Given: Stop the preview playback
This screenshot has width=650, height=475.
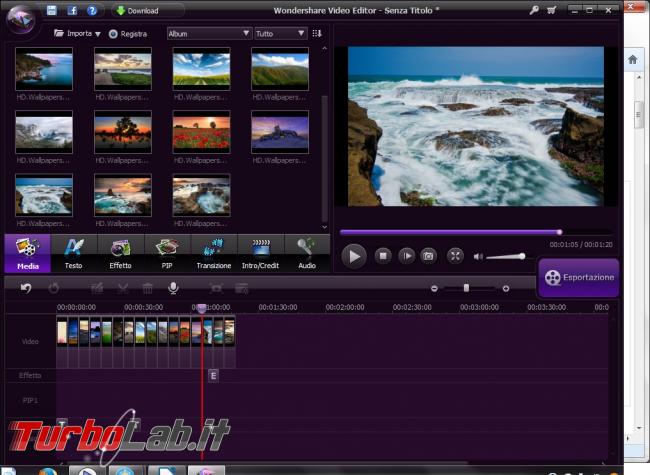Looking at the screenshot, I should point(383,256).
